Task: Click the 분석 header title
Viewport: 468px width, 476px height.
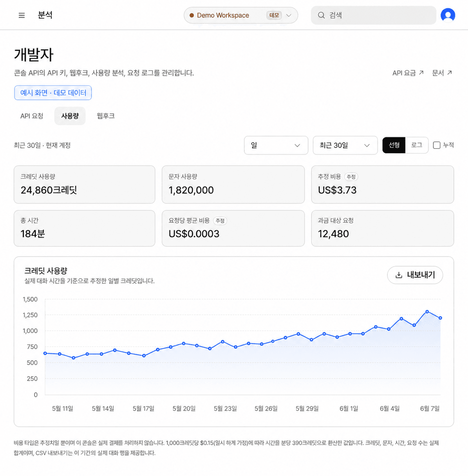Action: point(45,15)
